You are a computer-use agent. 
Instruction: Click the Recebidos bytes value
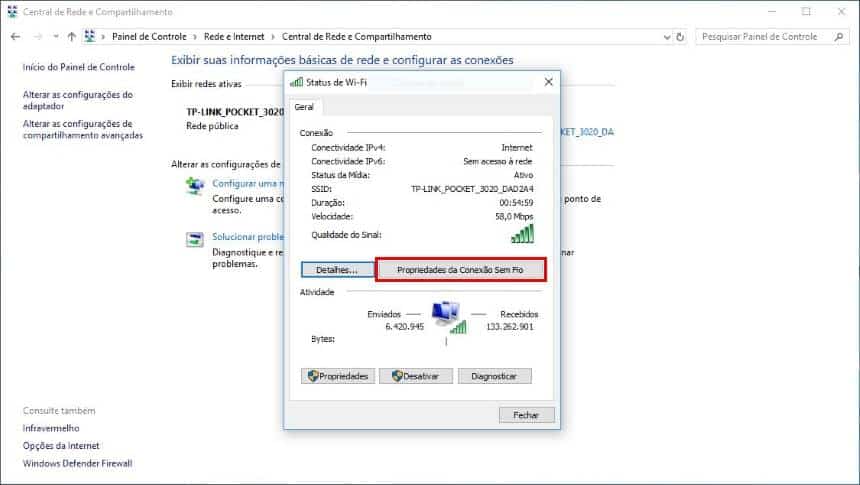pyautogui.click(x=510, y=326)
